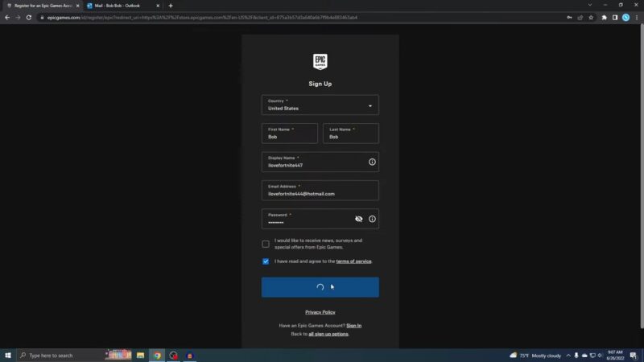
Task: Click the Sign In link
Action: click(353, 326)
